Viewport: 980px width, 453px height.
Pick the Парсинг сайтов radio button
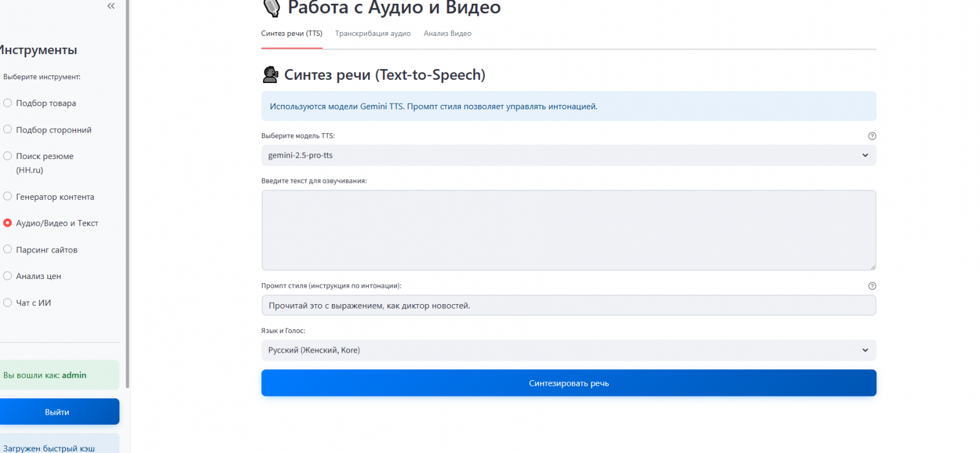[x=8, y=249]
